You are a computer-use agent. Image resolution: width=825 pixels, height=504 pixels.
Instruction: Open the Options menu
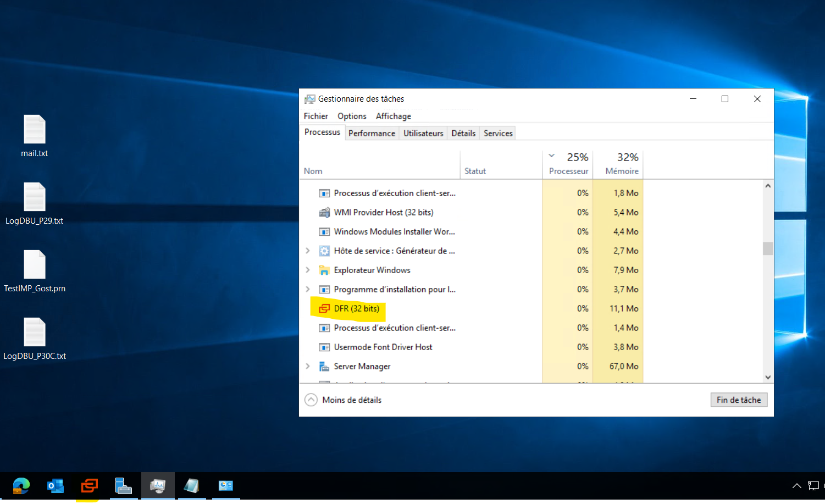point(352,116)
